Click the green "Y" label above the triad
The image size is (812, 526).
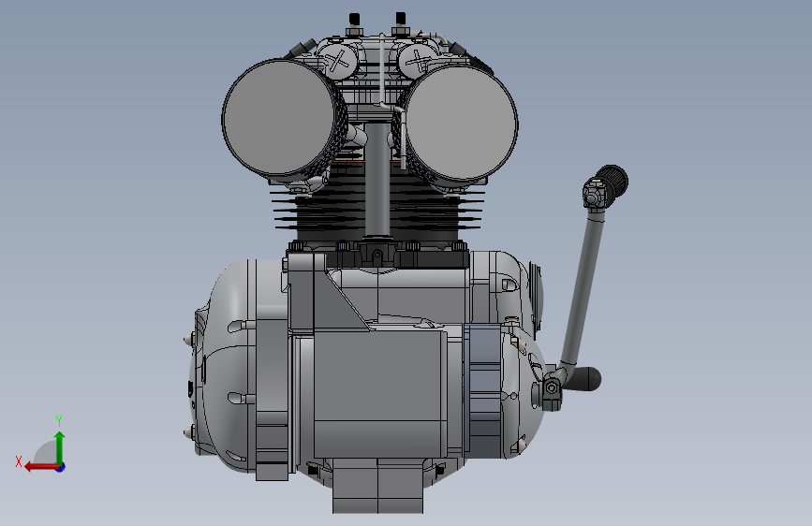[59, 420]
